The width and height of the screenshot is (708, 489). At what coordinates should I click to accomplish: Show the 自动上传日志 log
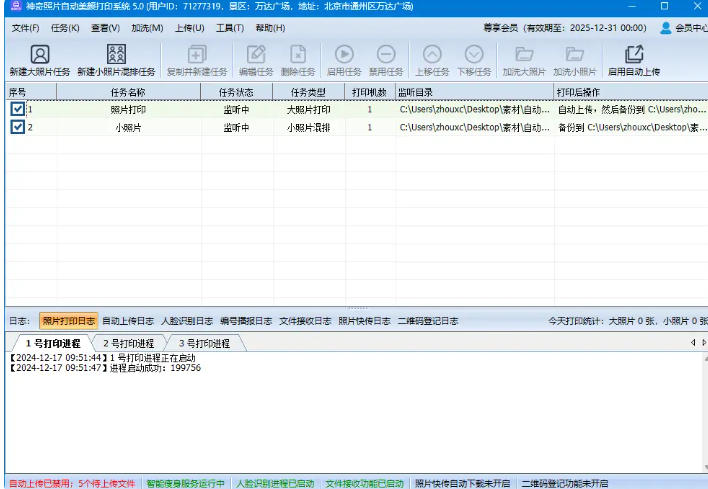[x=128, y=321]
